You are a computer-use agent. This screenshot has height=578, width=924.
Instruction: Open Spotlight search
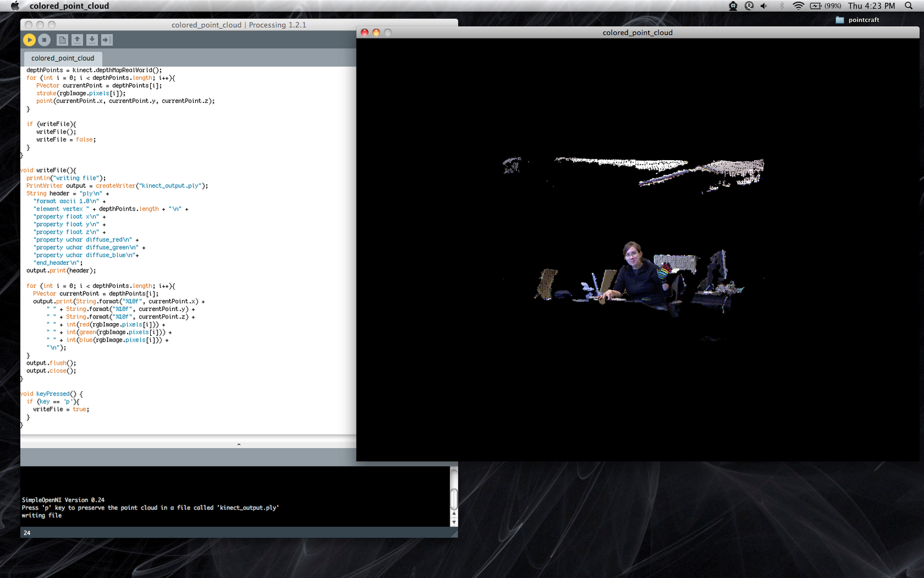tap(908, 6)
